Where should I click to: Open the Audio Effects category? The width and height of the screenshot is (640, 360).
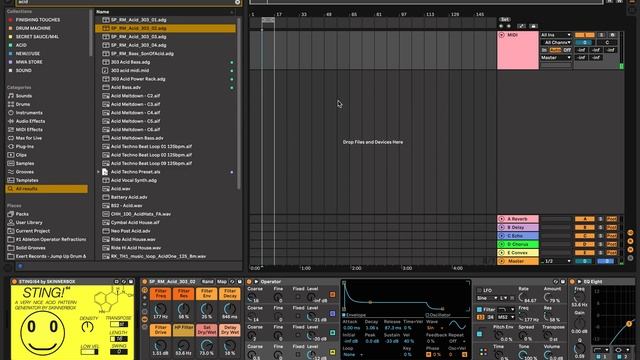click(31, 121)
